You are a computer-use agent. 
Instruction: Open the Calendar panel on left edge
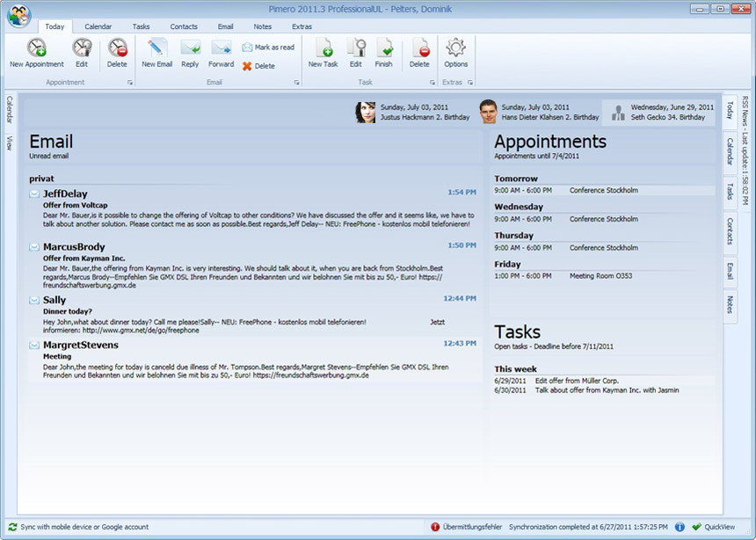pos(10,110)
